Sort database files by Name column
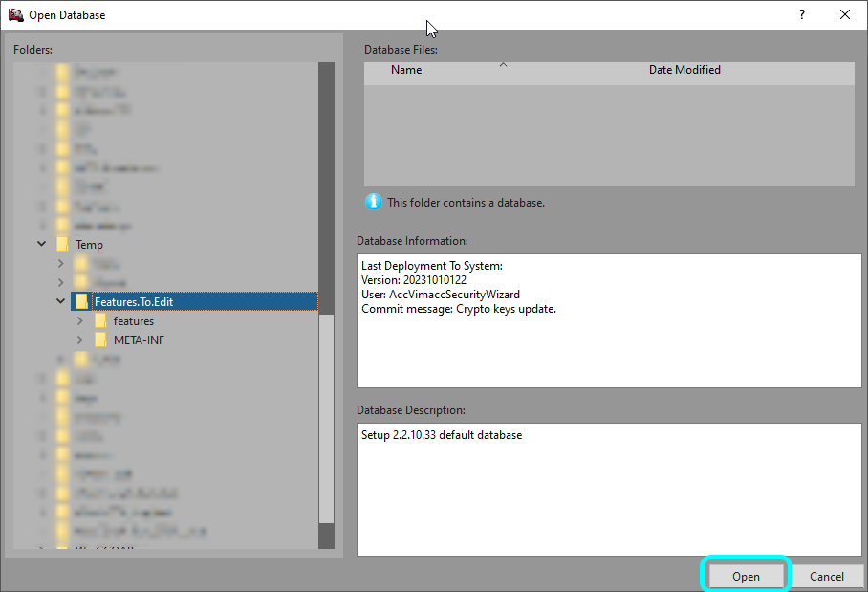The height and width of the screenshot is (592, 868). coord(406,70)
